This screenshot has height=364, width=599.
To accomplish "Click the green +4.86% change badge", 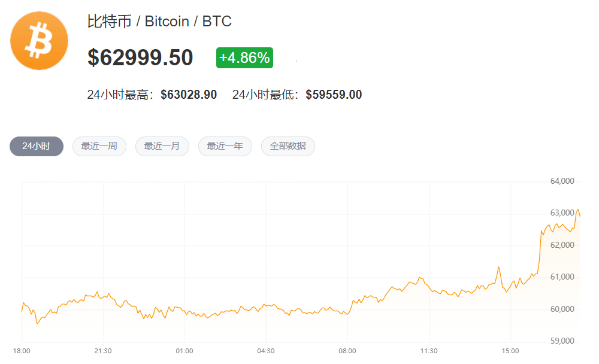I will tap(244, 58).
